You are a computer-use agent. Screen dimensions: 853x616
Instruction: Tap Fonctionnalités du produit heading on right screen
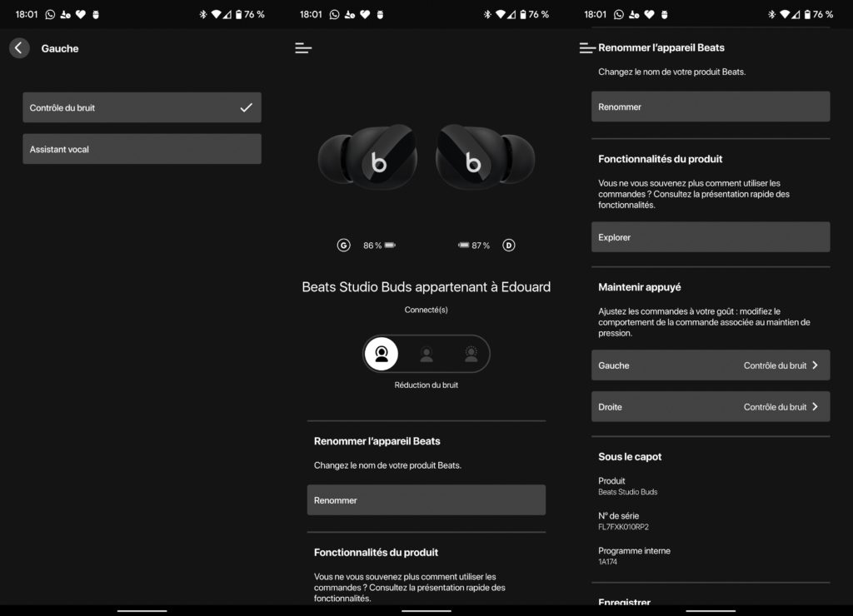661,159
